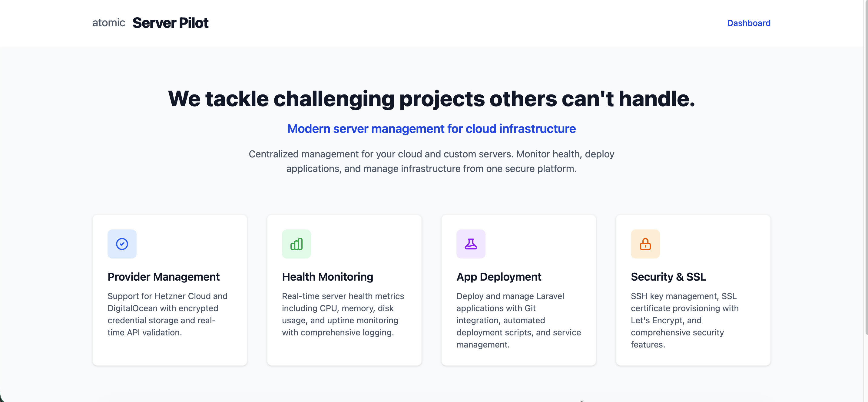Image resolution: width=868 pixels, height=402 pixels.
Task: Click the 'Server Pilot' title text
Action: (170, 23)
